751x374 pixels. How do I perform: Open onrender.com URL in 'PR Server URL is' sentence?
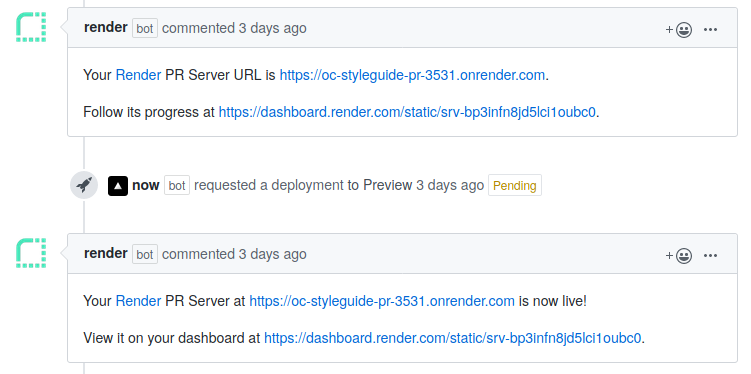(412, 75)
